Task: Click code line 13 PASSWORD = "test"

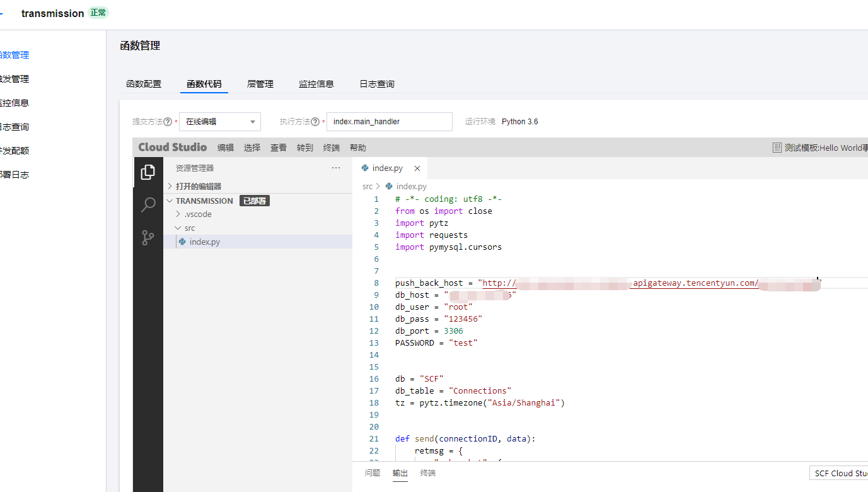Action: point(436,343)
